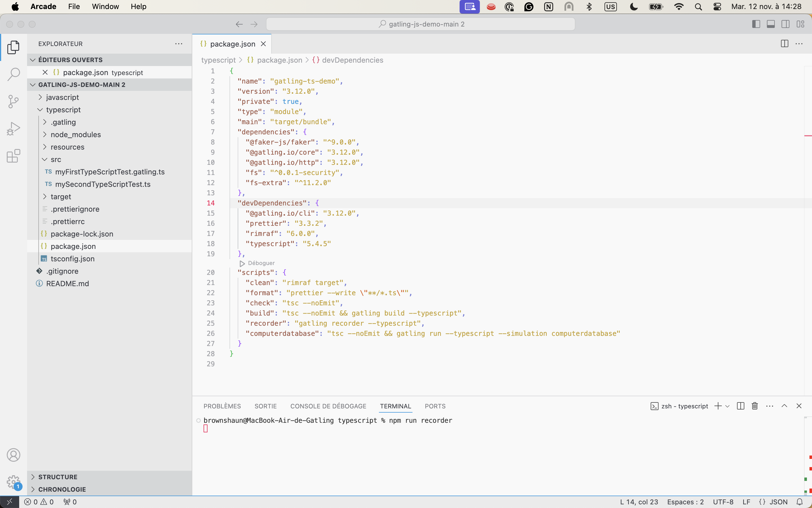Expand the resources folder
Viewport: 812px width, 508px height.
click(109, 147)
